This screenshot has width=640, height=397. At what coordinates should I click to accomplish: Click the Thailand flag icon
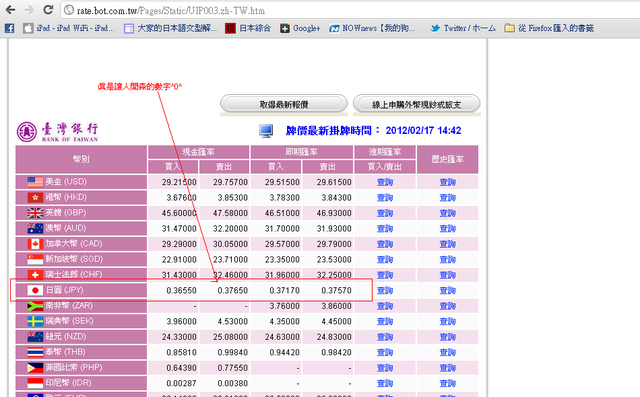pyautogui.click(x=35, y=352)
